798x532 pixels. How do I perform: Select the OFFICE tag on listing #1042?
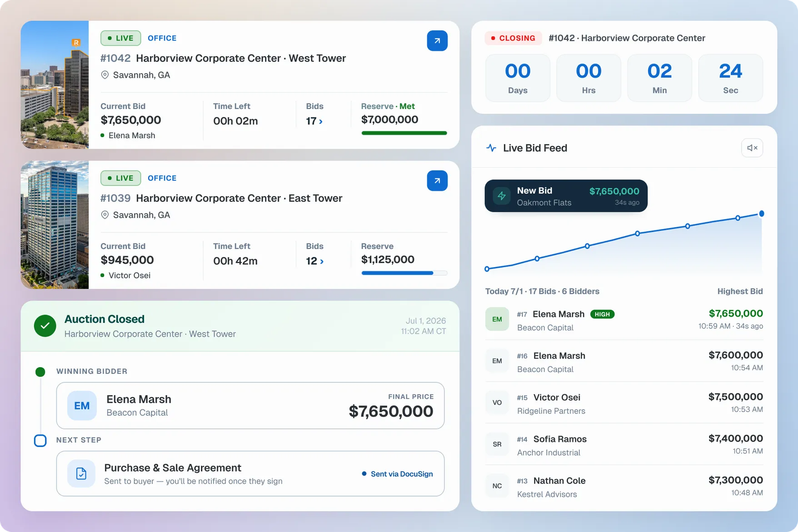162,38
